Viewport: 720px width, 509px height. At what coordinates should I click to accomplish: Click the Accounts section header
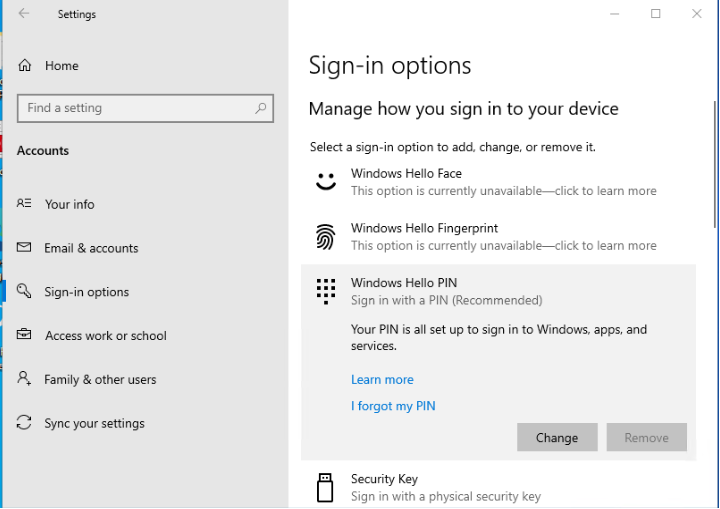(43, 151)
